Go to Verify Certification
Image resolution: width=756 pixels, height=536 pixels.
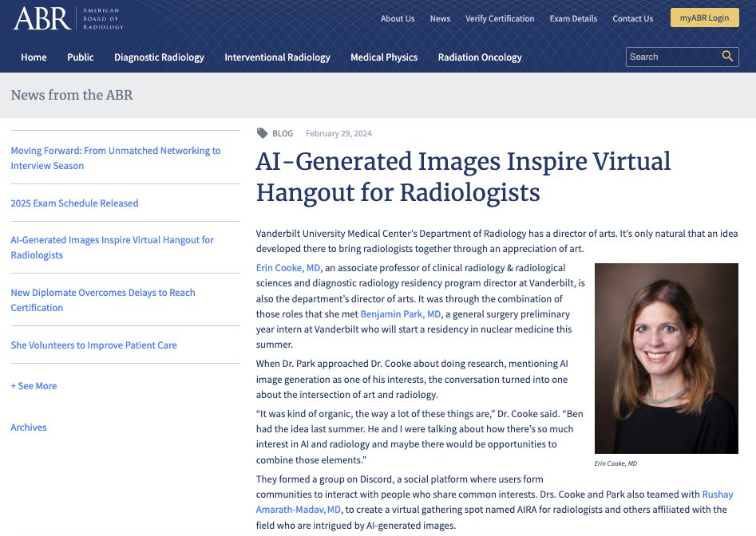tap(500, 19)
